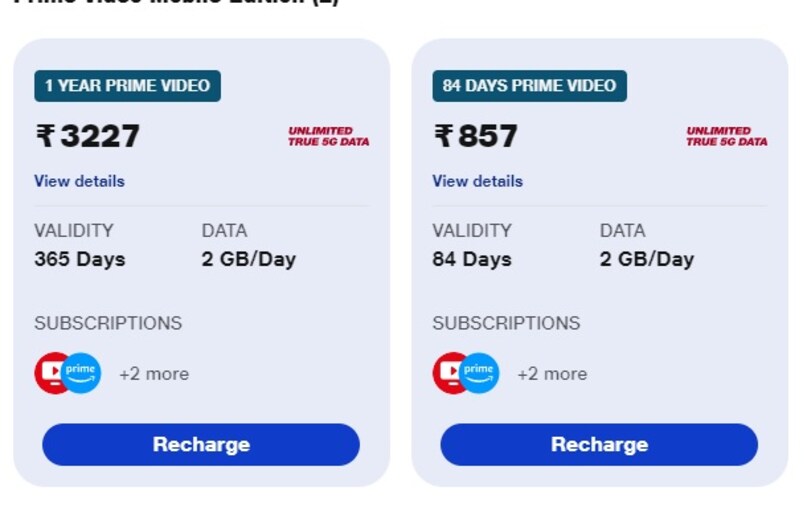Click '2 GB/Day' data in ₹857 plan
This screenshot has height=532, width=807.
647,259
